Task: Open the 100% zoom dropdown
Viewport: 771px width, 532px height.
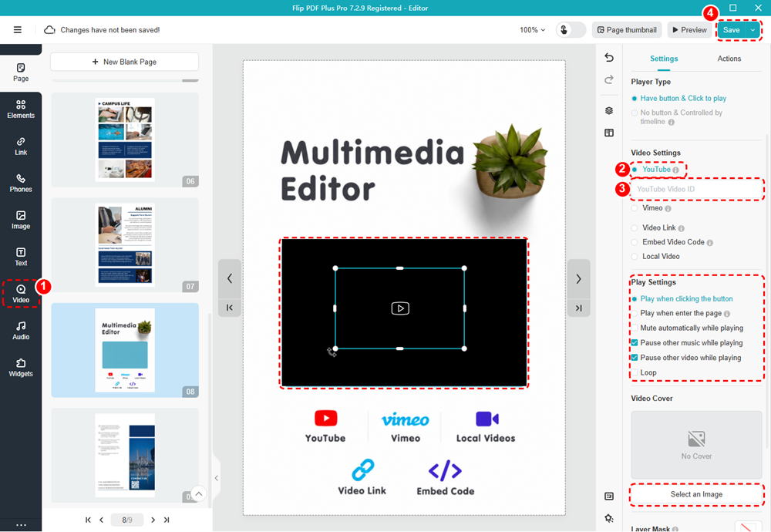Action: pyautogui.click(x=532, y=30)
